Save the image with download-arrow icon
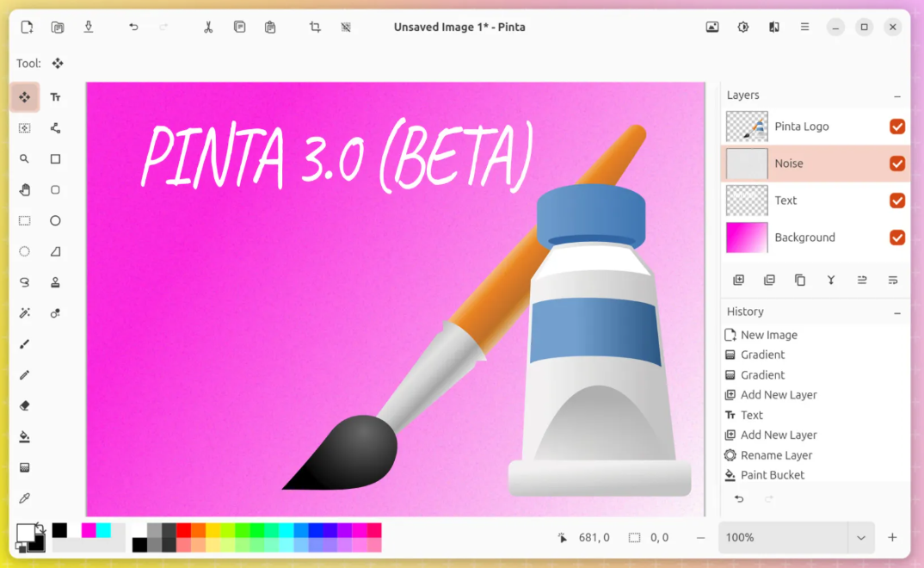 tap(89, 27)
